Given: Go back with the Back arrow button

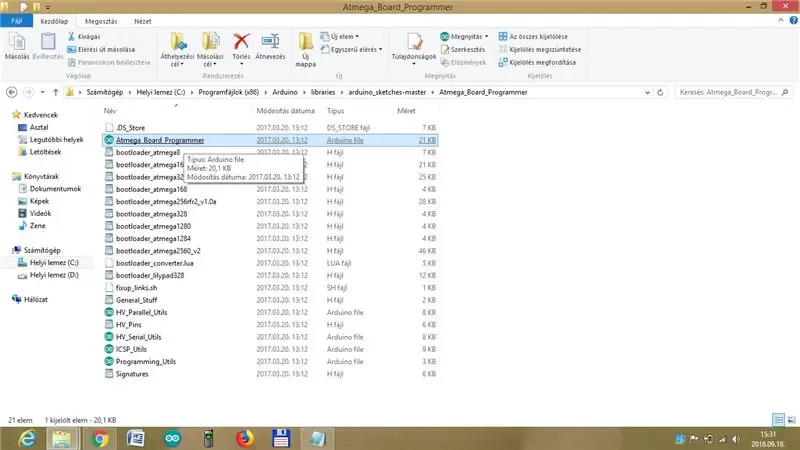Looking at the screenshot, I should point(12,92).
